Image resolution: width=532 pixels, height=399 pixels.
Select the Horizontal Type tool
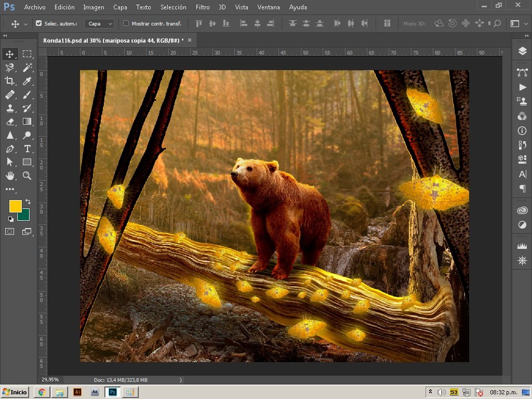tap(27, 149)
